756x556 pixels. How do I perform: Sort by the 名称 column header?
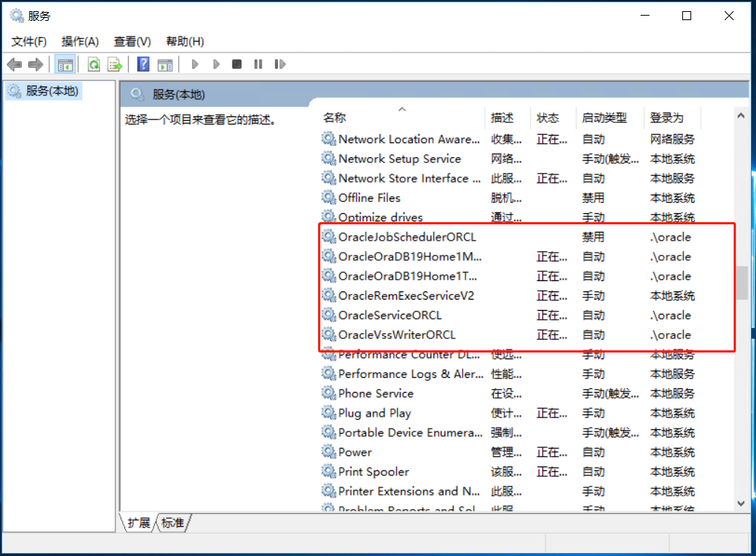coord(403,118)
